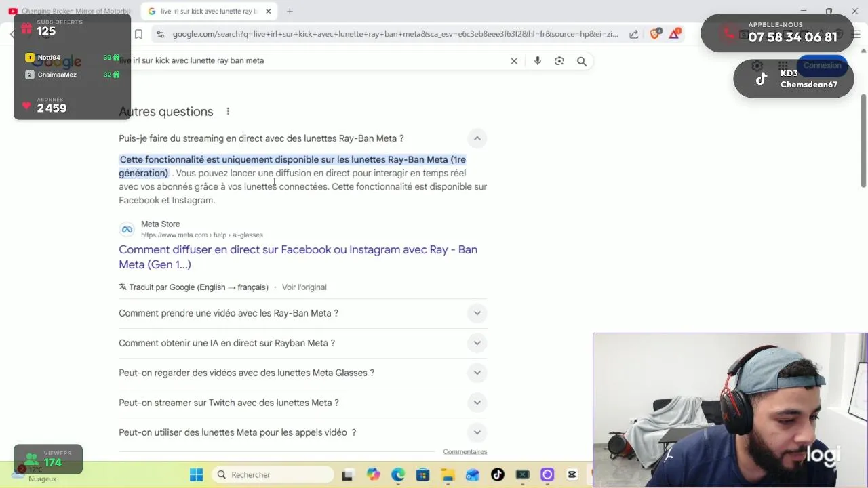Clear the Google search box with X

click(514, 61)
